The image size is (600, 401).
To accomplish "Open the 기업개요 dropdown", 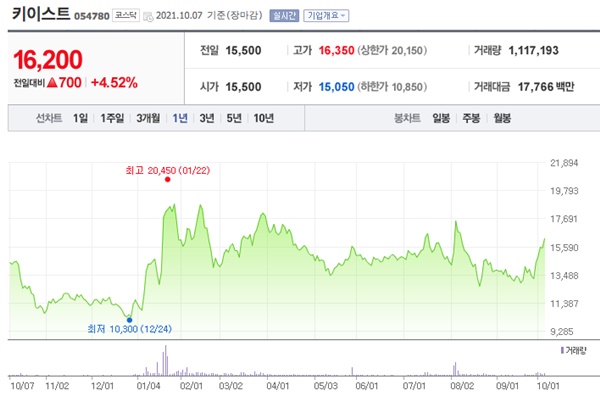I will coord(326,16).
